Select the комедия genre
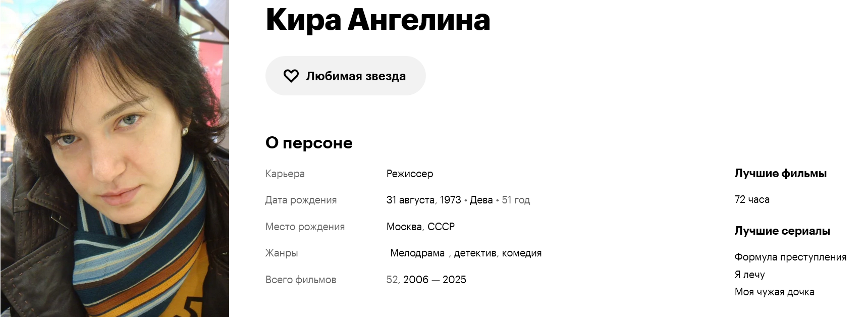This screenshot has width=868, height=317. point(522,253)
